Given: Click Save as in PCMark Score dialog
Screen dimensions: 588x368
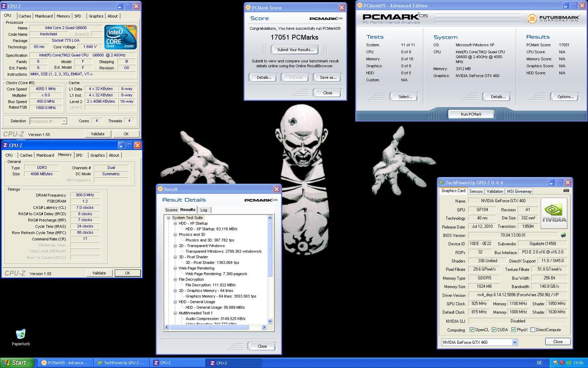Looking at the screenshot, I should pos(328,77).
